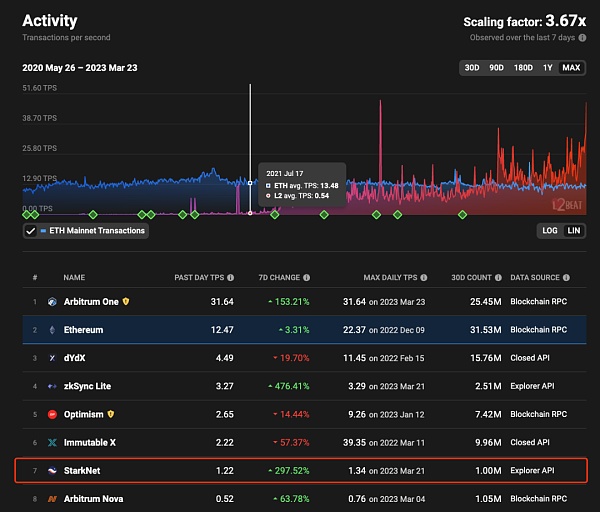The image size is (600, 512).
Task: Click the zkSync Lite project icon
Action: [x=52, y=386]
